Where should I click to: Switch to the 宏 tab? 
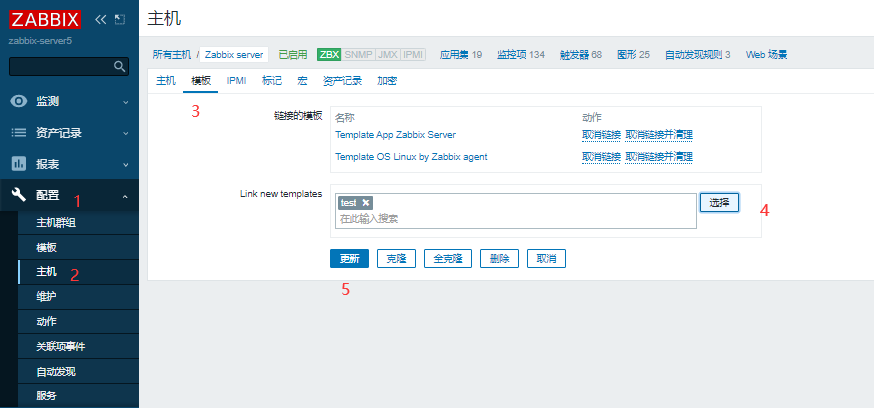click(303, 81)
